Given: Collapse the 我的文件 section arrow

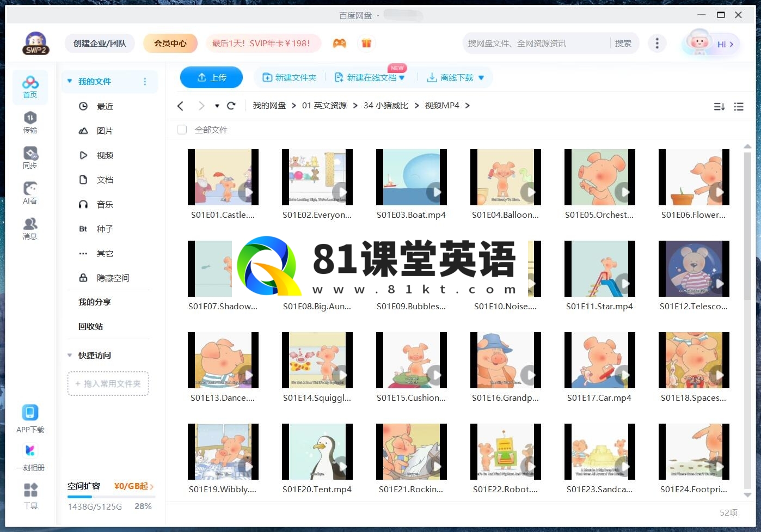Looking at the screenshot, I should (70, 81).
